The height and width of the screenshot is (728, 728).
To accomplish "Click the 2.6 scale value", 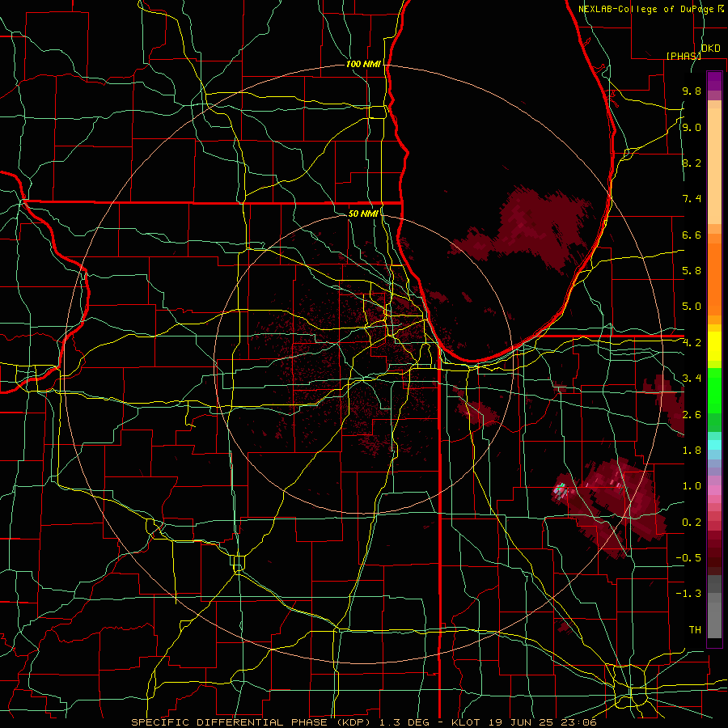I will pyautogui.click(x=692, y=415).
